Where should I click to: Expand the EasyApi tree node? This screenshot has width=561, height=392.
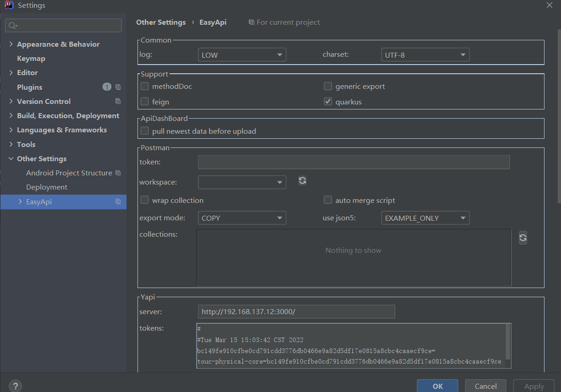point(20,201)
